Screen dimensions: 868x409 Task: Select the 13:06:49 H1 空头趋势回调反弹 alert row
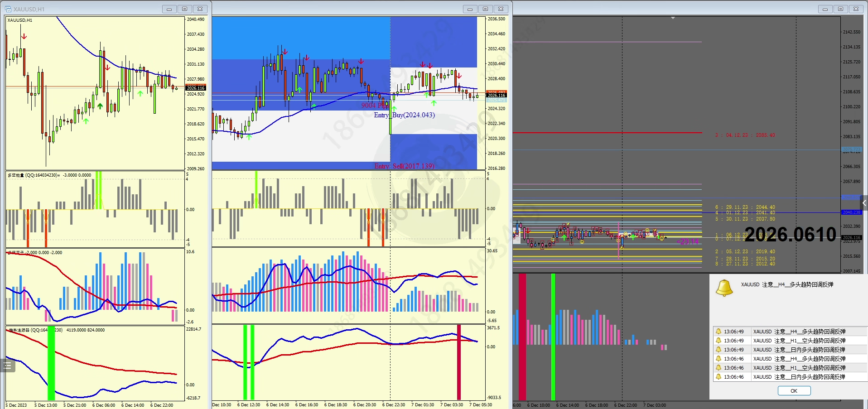point(790,341)
